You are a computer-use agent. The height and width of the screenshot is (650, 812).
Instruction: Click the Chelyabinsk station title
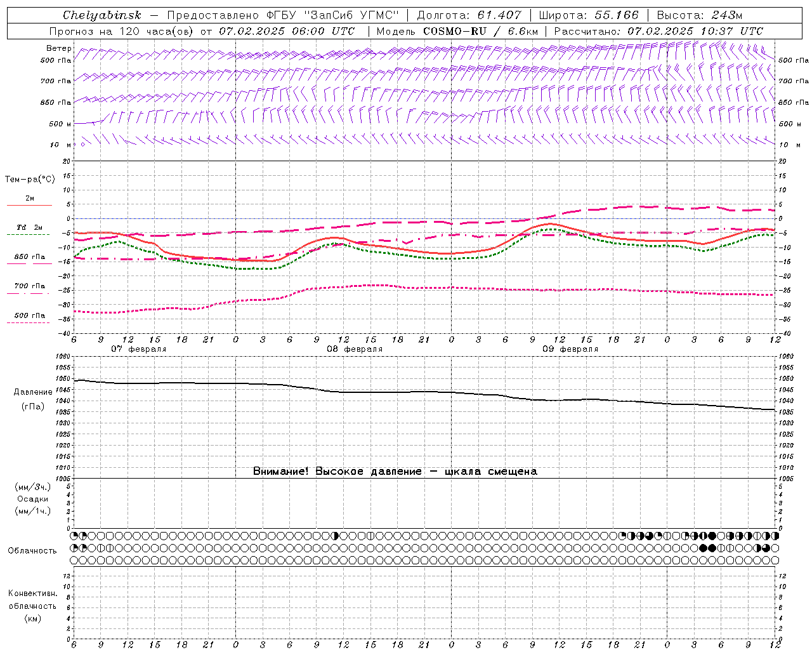click(x=102, y=15)
